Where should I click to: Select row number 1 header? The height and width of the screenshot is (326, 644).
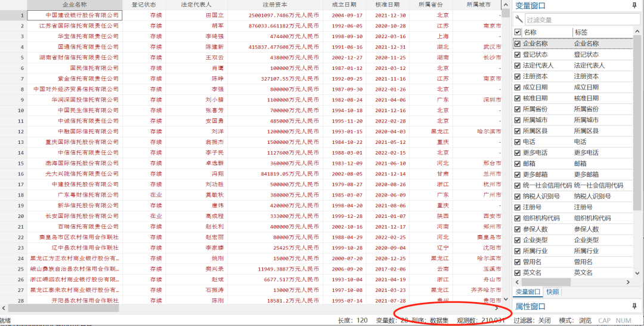coord(14,15)
